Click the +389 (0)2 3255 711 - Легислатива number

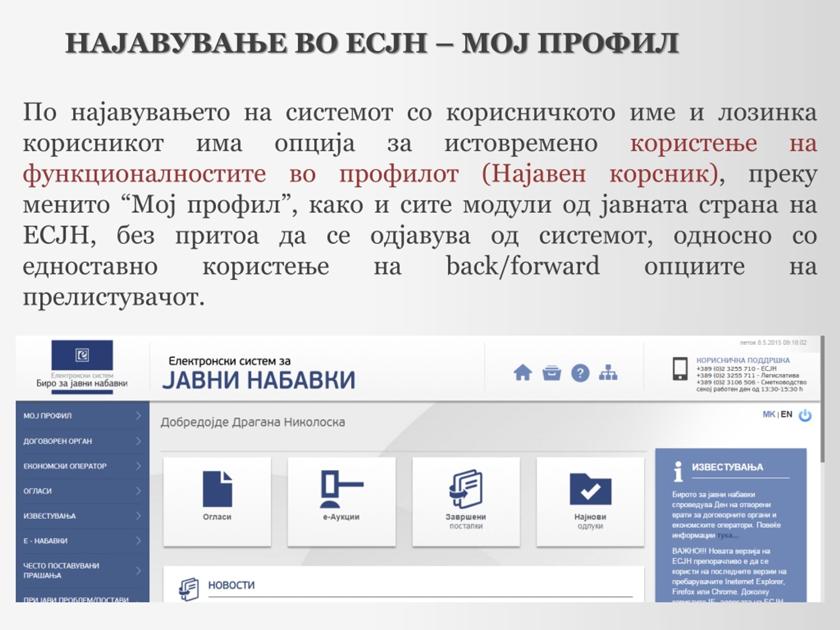[x=748, y=375]
